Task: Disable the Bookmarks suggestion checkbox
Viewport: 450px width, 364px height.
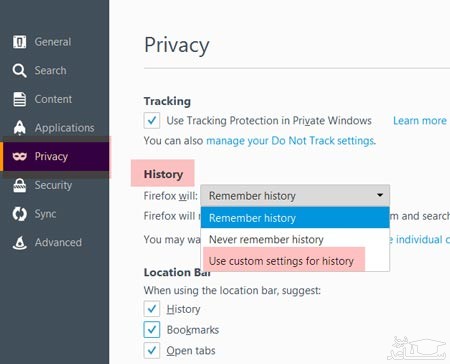Action: tap(152, 330)
